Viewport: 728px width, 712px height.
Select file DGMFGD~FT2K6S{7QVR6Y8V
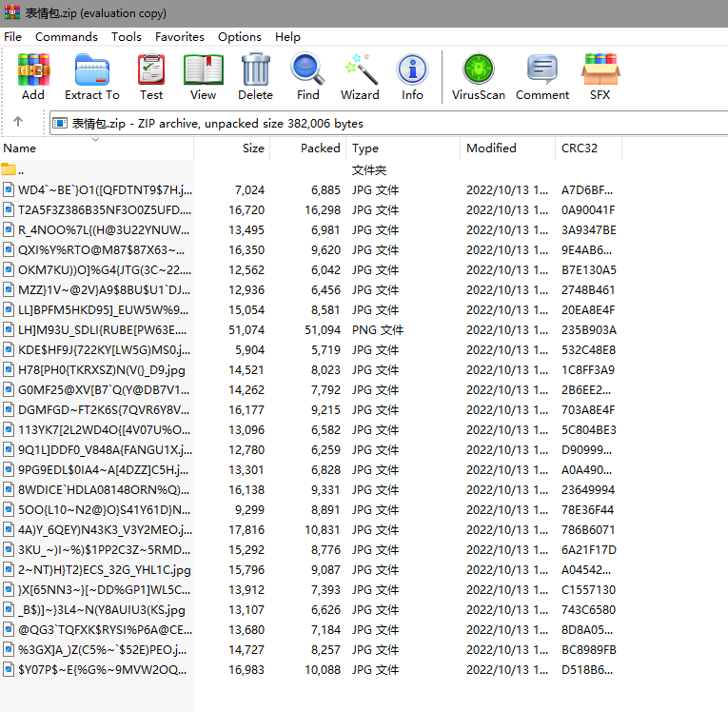pyautogui.click(x=104, y=409)
